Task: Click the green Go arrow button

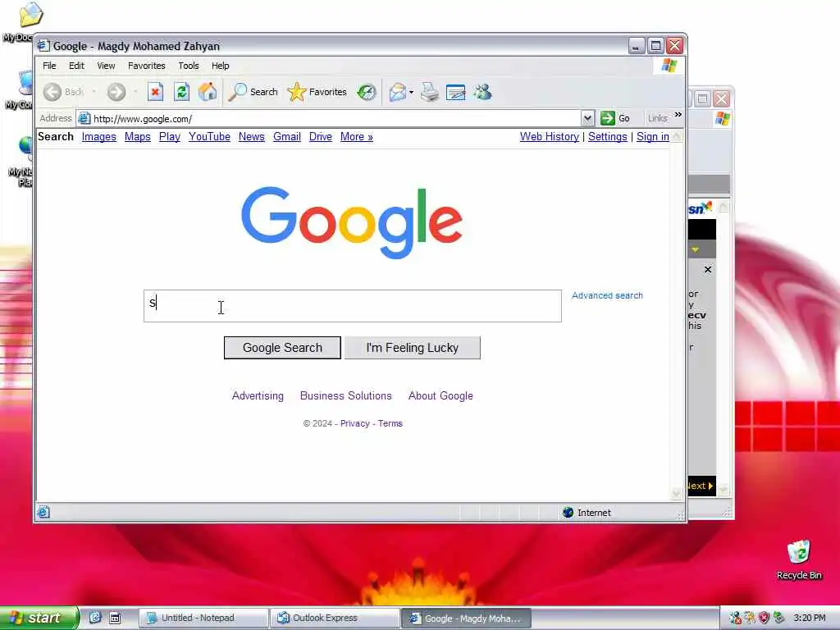Action: [614, 118]
